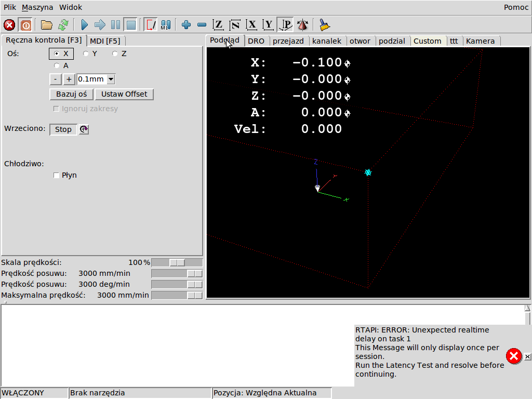The height and width of the screenshot is (399, 532).
Task: Switch to the rotated Z view
Action: (235, 25)
